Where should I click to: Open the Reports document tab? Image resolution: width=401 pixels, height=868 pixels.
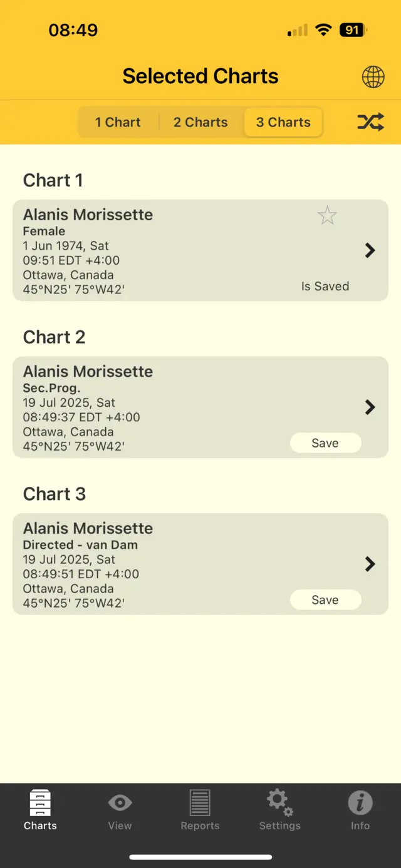tap(200, 810)
